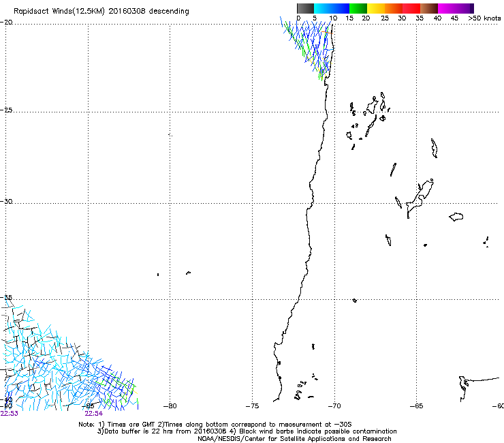
Task: Click the '-20' latitude axis label
Action: [6, 22]
